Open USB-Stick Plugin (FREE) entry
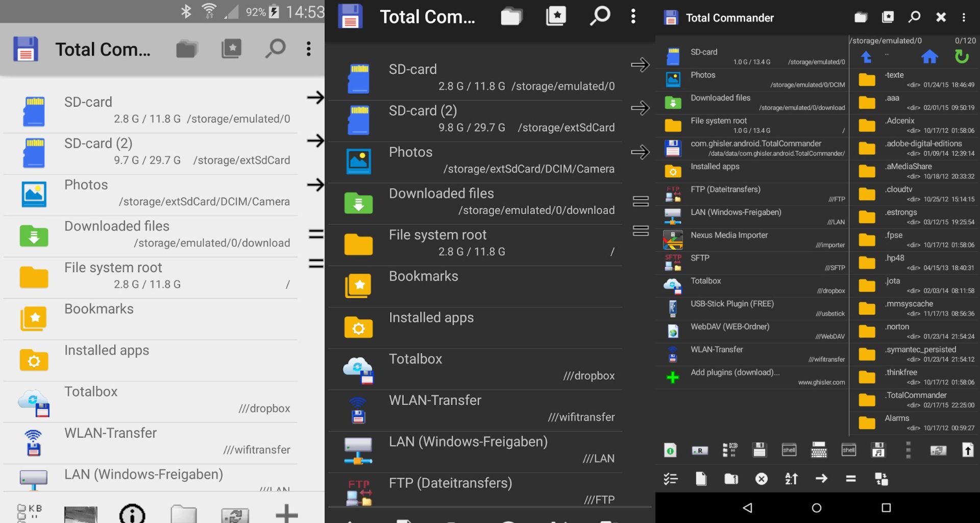This screenshot has height=523, width=980. [753, 308]
